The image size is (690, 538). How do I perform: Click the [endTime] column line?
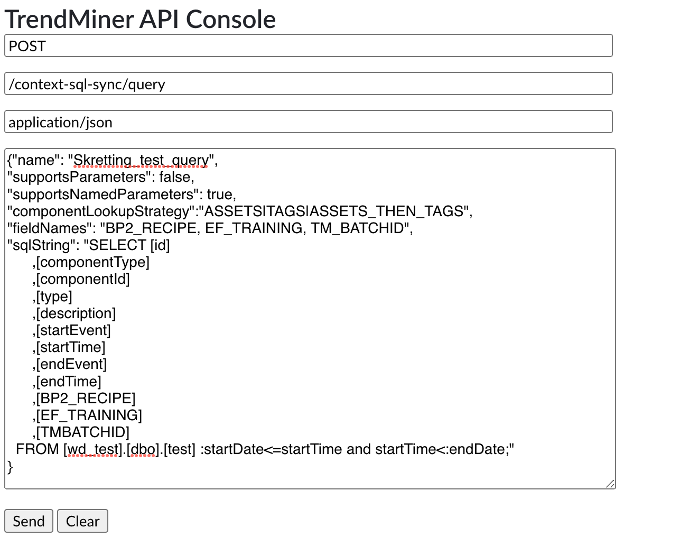[69, 381]
